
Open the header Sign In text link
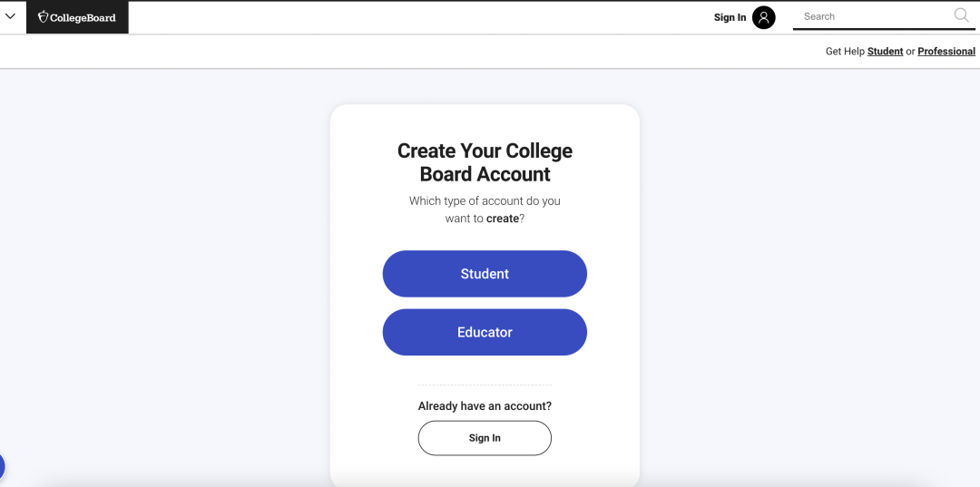[730, 17]
